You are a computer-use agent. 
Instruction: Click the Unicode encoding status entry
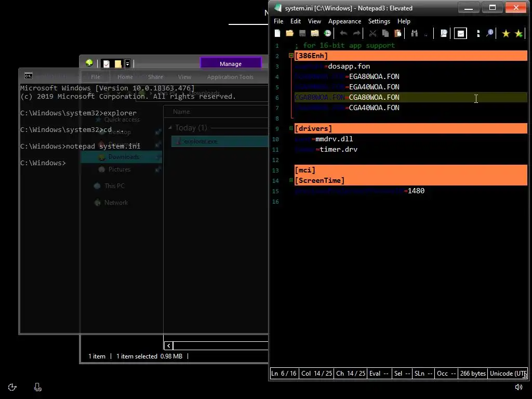coord(508,373)
